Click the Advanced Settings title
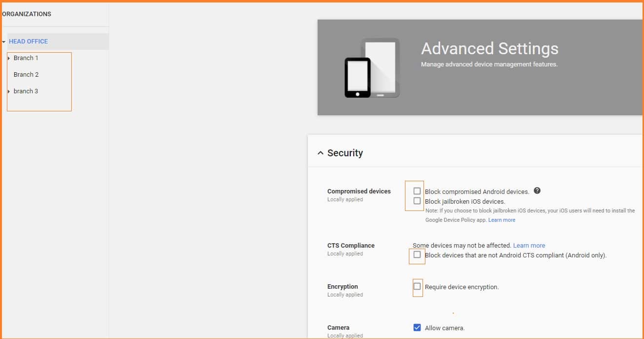644x339 pixels. [489, 49]
